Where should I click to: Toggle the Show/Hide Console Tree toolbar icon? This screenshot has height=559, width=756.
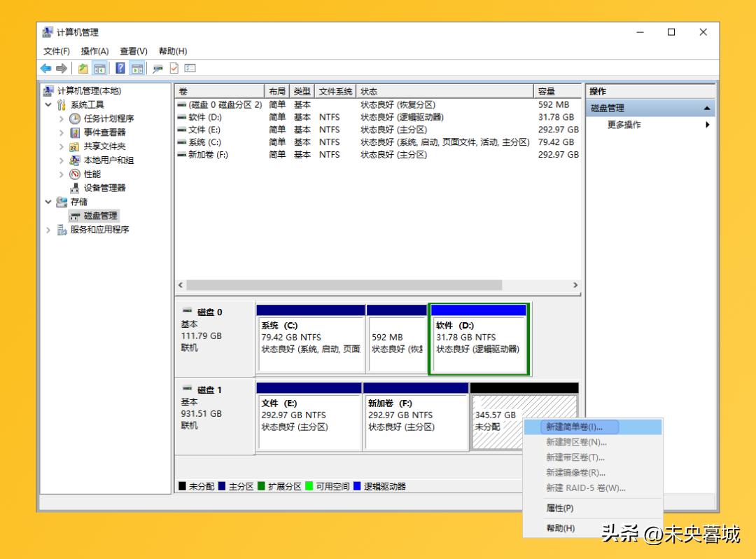click(x=100, y=68)
